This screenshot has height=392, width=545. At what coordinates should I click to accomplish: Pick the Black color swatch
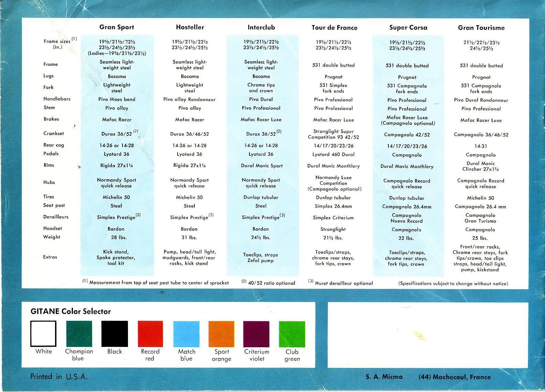point(115,334)
